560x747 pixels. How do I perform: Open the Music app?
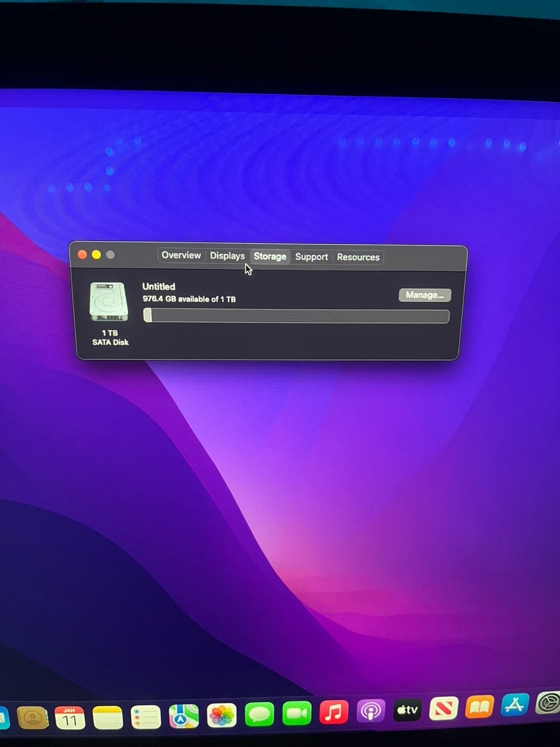[334, 712]
